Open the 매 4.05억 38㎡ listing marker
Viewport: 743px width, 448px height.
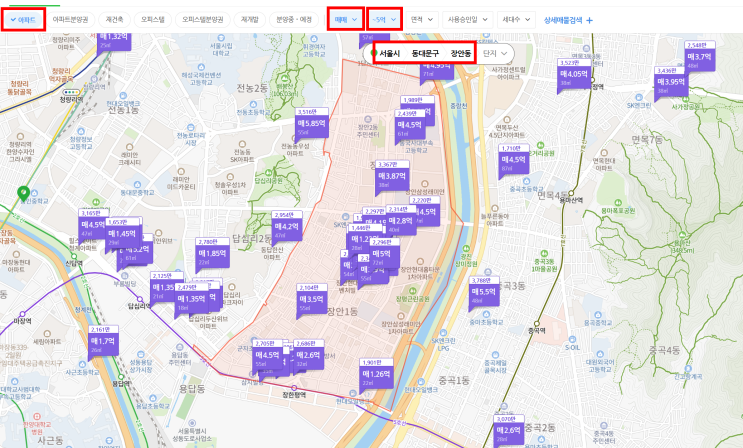[x=573, y=74]
